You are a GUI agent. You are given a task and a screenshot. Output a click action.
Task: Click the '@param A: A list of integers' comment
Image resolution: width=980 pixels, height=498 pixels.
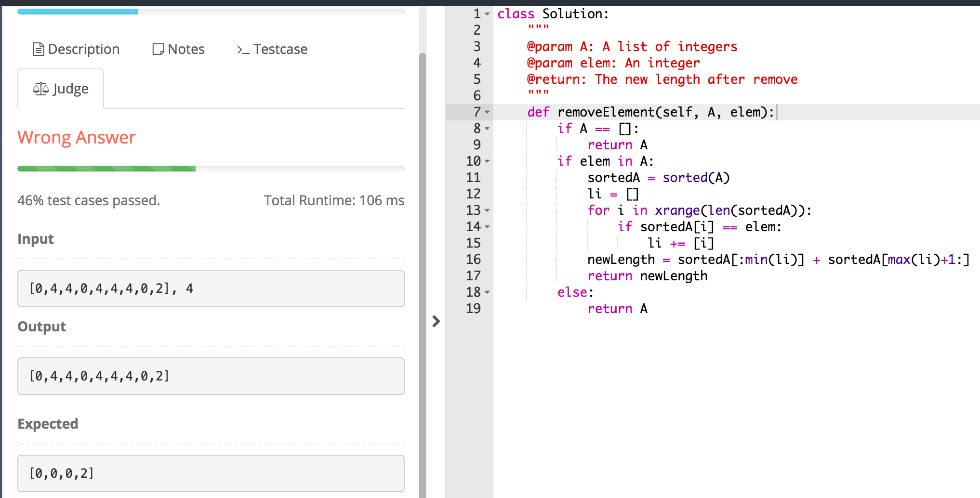[632, 47]
